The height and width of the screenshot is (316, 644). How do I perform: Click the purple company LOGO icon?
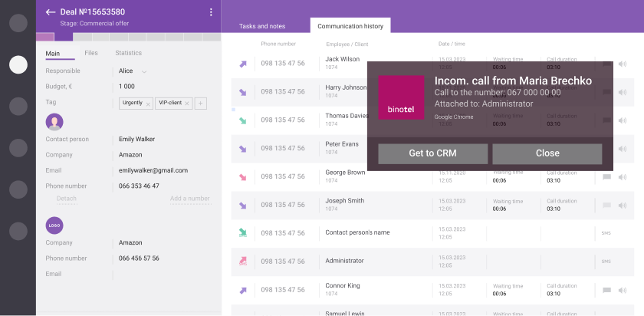[54, 225]
